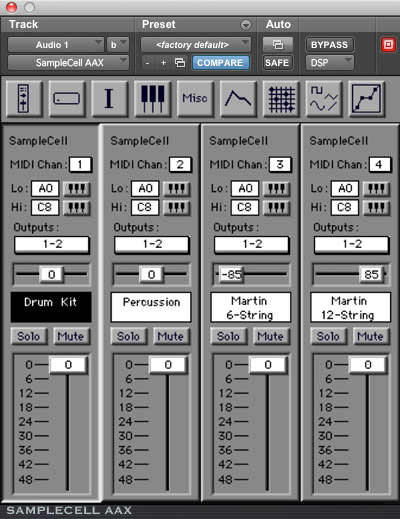Open the velocity curve graph icon
This screenshot has width=400, height=519.
point(366,99)
